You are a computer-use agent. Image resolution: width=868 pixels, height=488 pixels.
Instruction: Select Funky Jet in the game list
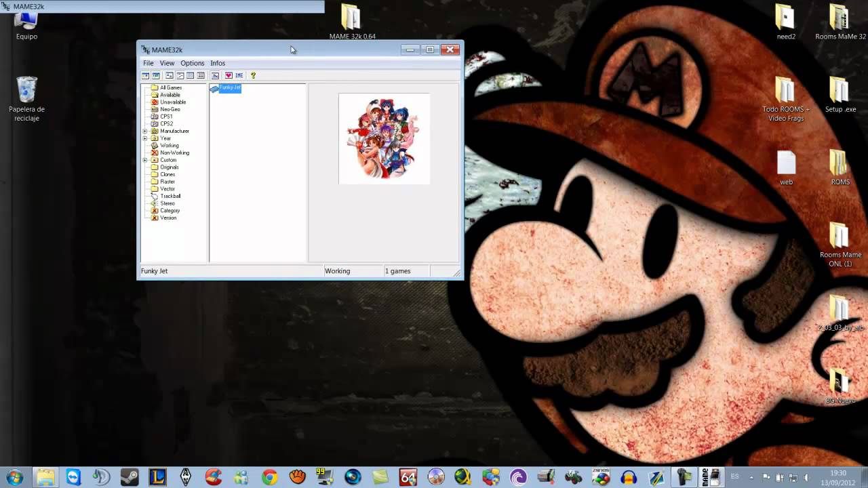tap(226, 88)
